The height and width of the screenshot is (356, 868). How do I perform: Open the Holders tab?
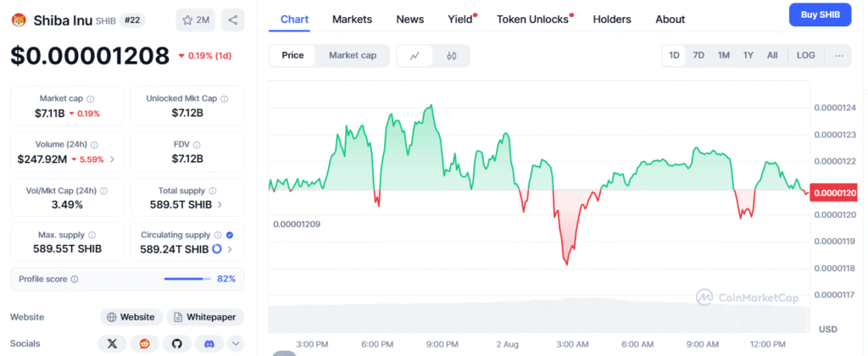[x=612, y=19]
